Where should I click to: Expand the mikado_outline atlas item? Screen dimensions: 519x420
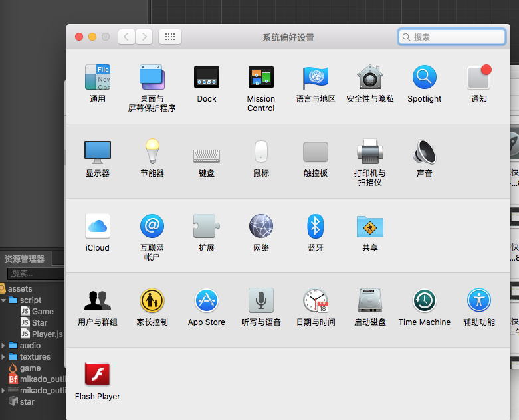[3, 391]
